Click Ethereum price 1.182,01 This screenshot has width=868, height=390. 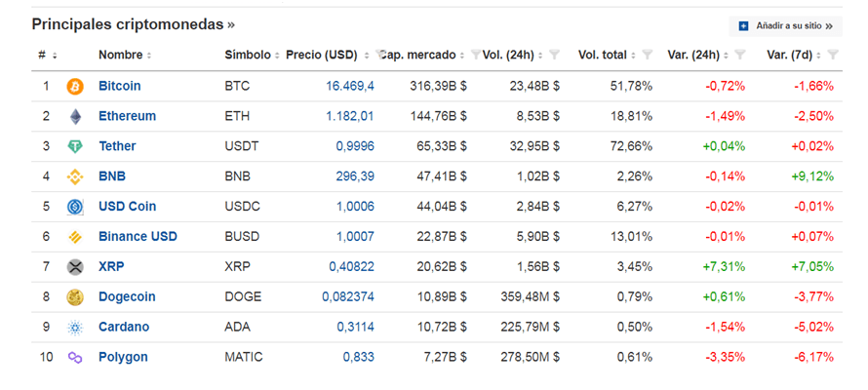(350, 116)
